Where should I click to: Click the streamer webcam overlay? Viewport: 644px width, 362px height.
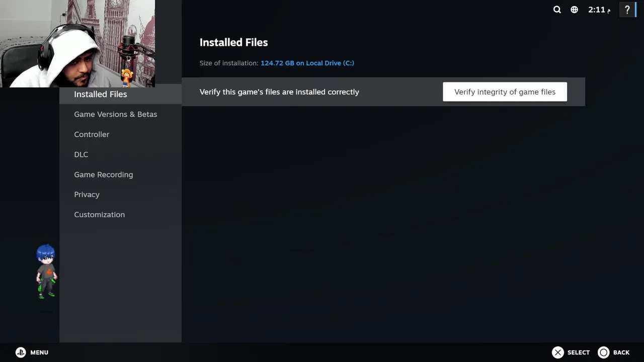(x=77, y=43)
